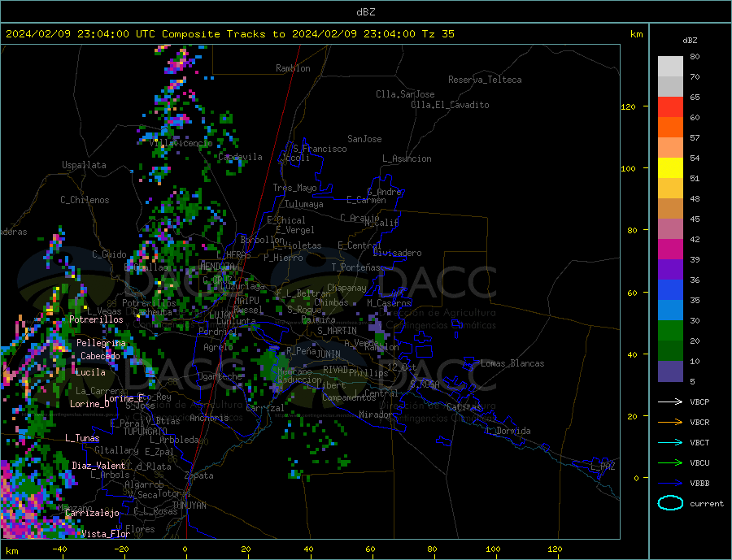Click the 'TUPUNGATO' map label
Viewport: 732px width, 560px height.
click(x=146, y=432)
